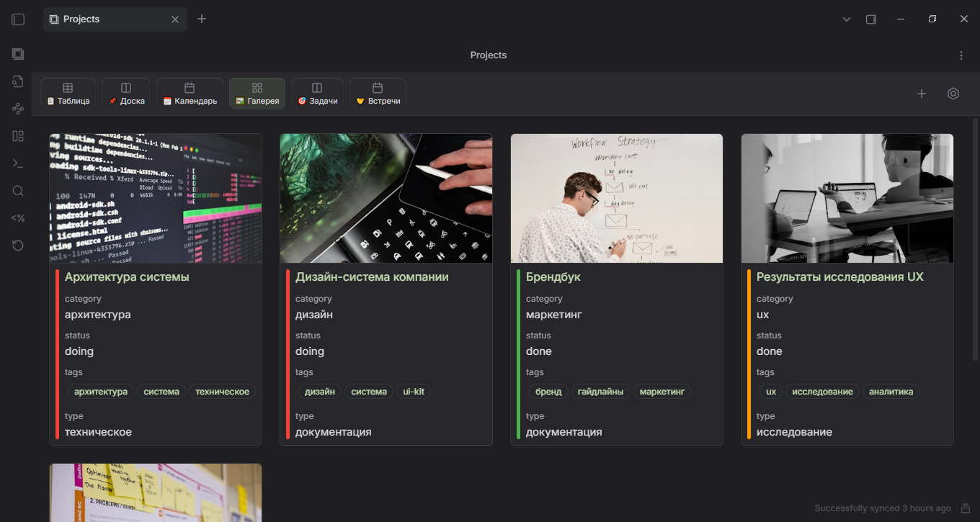Click the terminal screenshot cover image
Image resolution: width=980 pixels, height=522 pixels.
tap(156, 198)
